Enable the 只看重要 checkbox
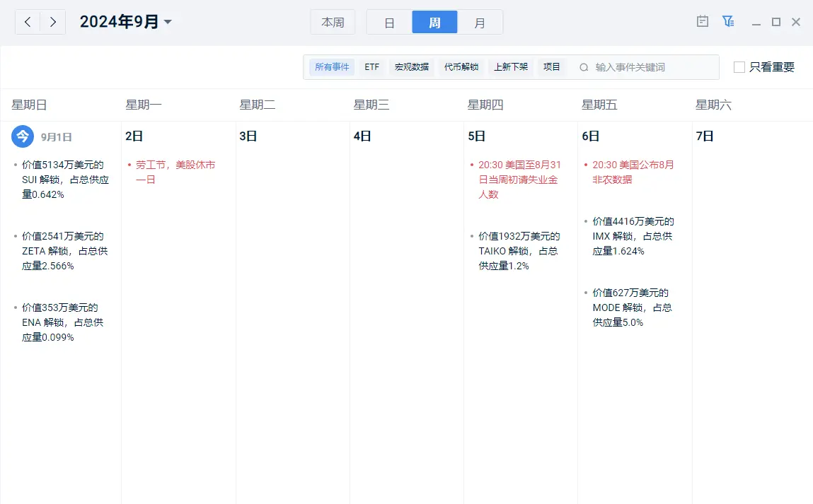The width and height of the screenshot is (813, 504). point(739,67)
